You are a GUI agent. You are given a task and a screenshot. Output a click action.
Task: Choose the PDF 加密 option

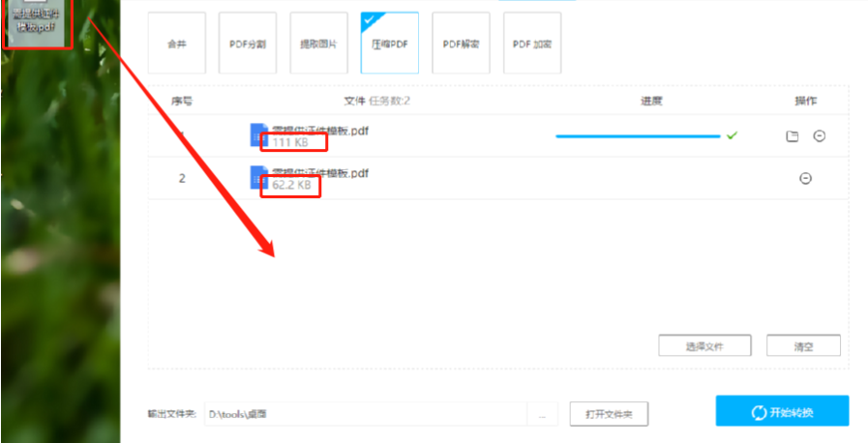[532, 44]
